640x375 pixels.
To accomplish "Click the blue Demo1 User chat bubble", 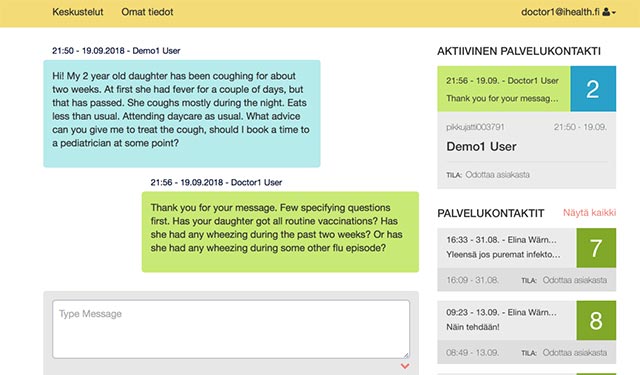I will [x=182, y=113].
